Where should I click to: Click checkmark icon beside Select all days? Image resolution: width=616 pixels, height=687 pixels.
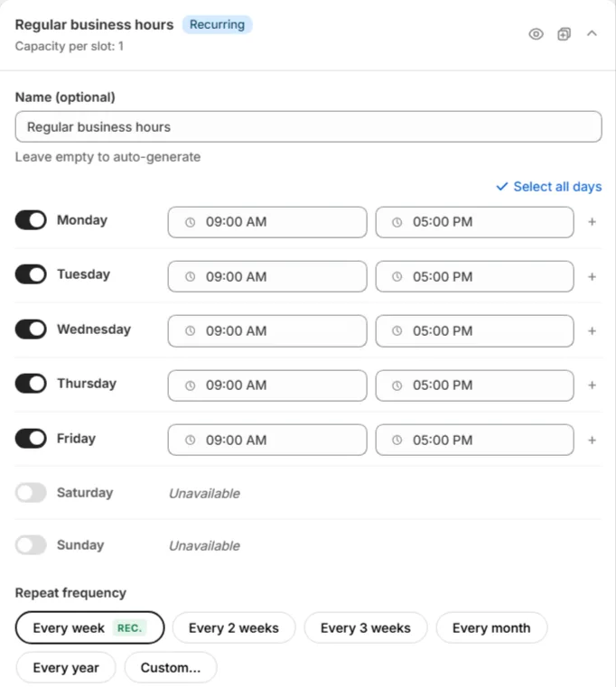[x=502, y=187]
